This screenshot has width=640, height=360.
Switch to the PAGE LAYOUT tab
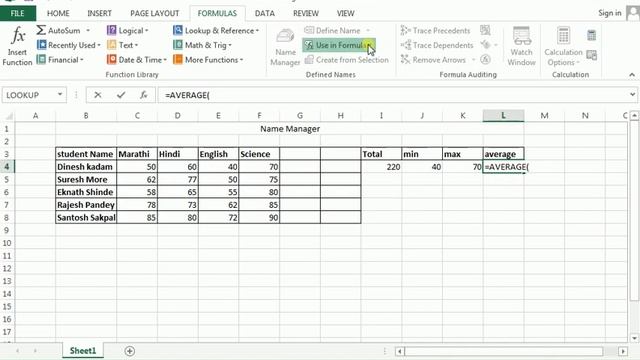[x=154, y=13]
